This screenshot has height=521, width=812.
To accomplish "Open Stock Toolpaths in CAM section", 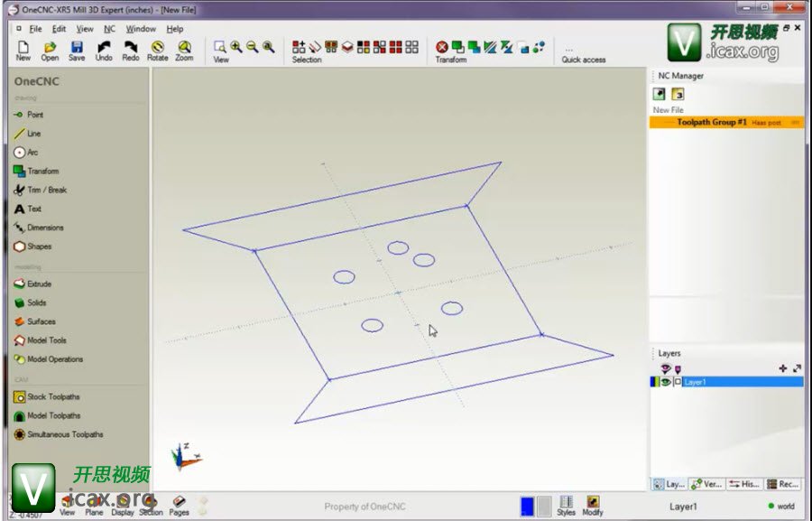I will (51, 396).
